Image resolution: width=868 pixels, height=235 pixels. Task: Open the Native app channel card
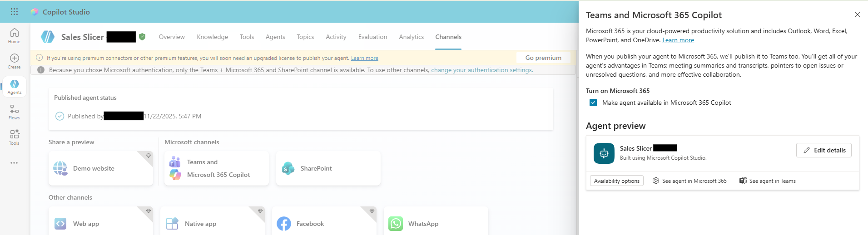coord(213,221)
